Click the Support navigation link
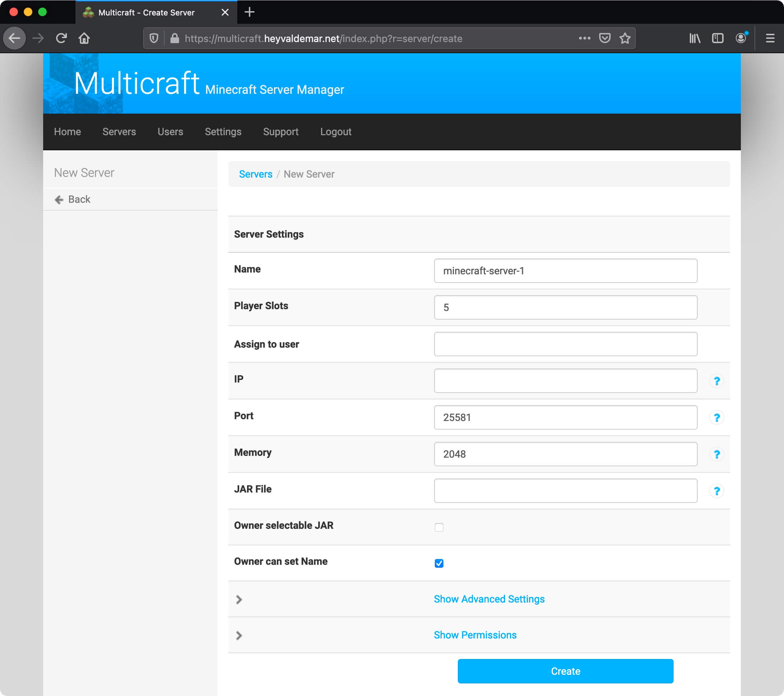This screenshot has height=696, width=784. click(x=281, y=132)
